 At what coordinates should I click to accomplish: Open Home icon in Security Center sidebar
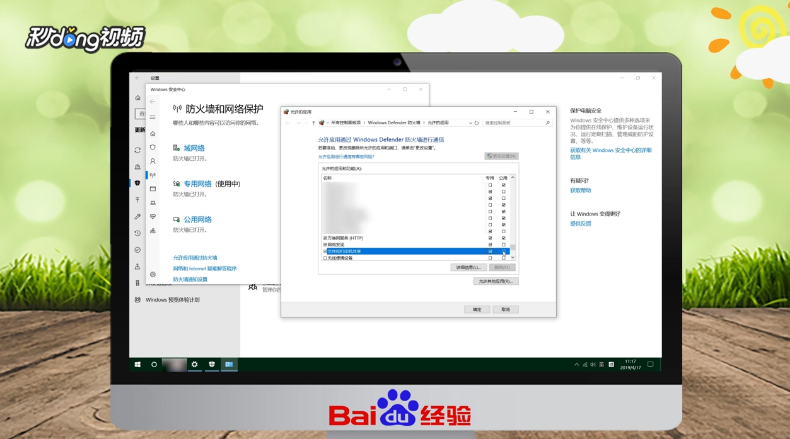tap(153, 134)
